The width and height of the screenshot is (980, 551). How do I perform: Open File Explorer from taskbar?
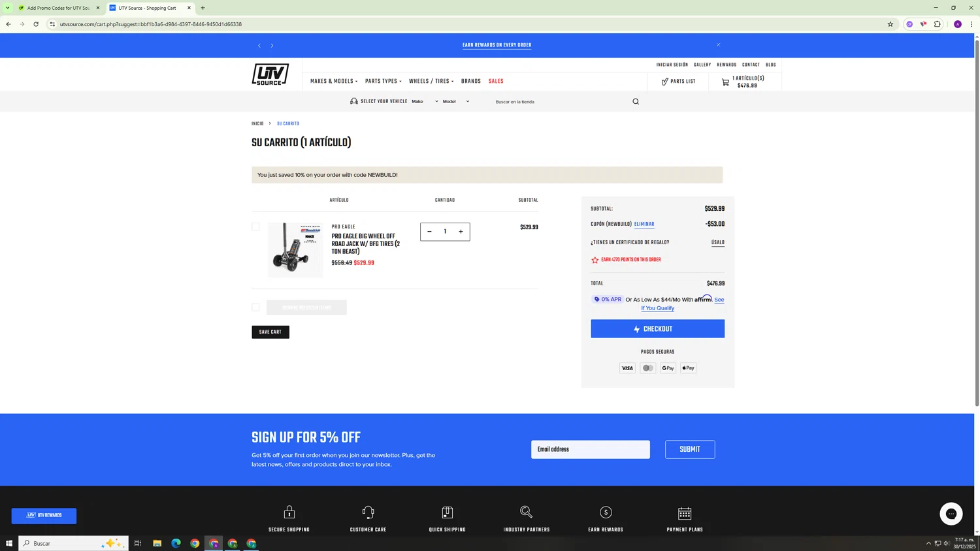157,543
